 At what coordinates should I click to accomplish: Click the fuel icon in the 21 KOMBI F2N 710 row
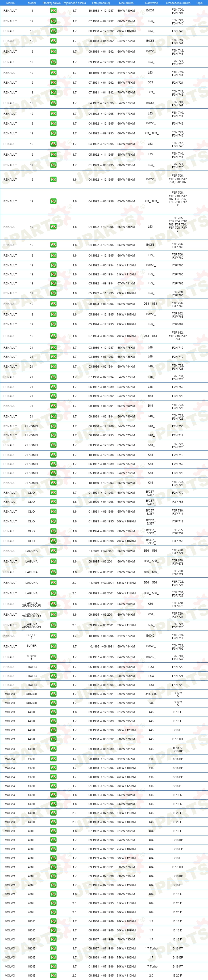click(x=53, y=455)
